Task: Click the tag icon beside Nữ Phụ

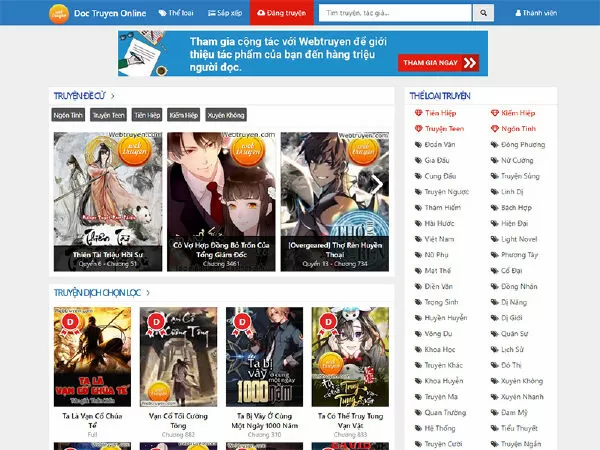Action: [x=418, y=255]
